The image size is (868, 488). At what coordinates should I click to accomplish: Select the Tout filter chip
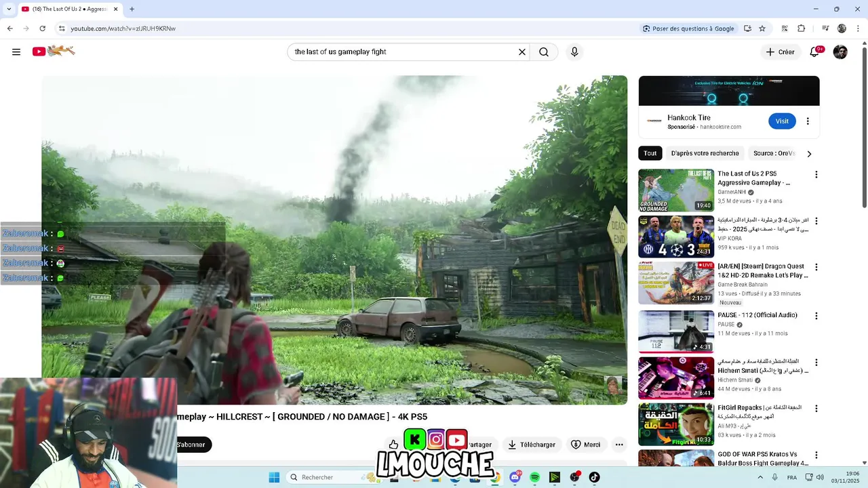[x=650, y=153]
